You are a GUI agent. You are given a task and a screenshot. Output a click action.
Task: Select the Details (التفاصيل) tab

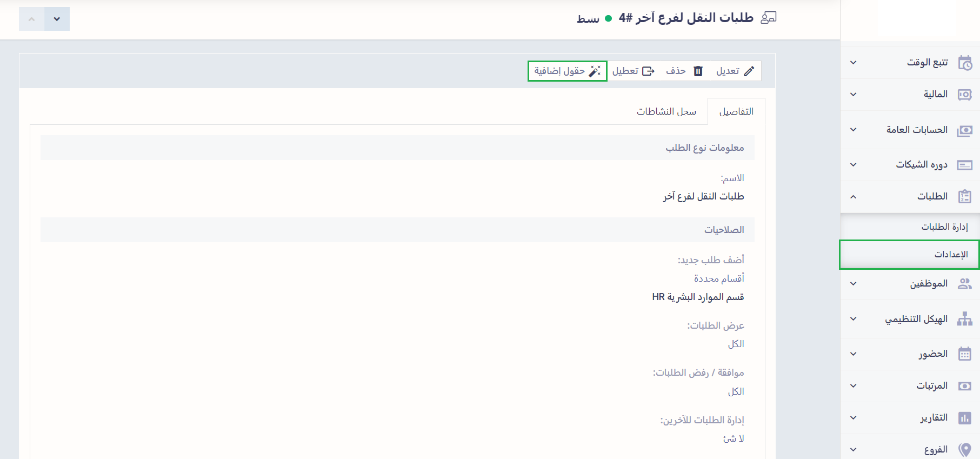(736, 111)
